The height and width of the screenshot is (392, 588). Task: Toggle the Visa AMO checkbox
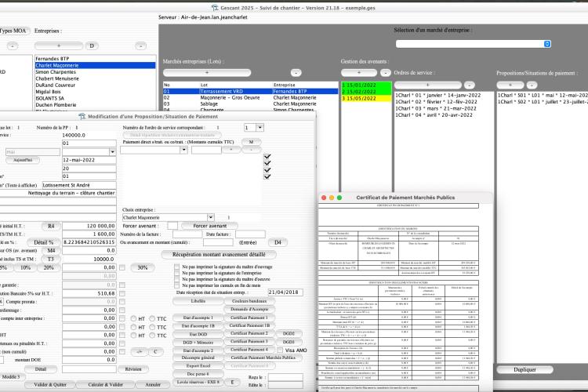(x=280, y=350)
